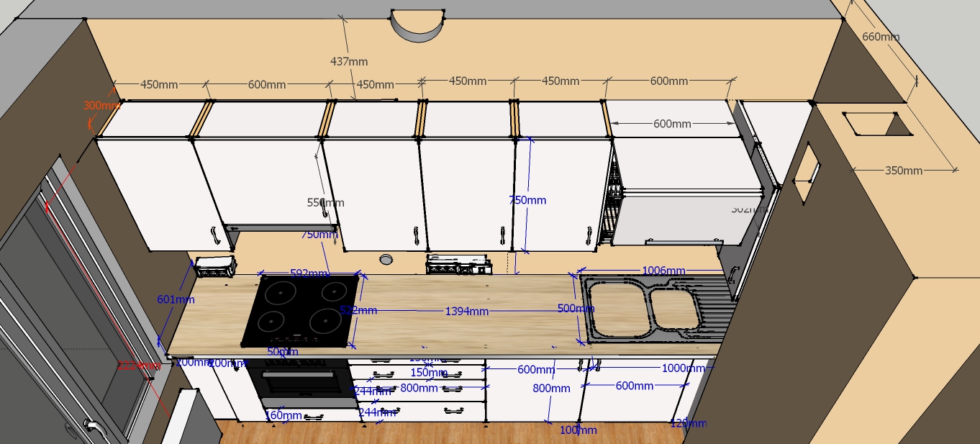Click the red 300mm depth dimension
The height and width of the screenshot is (444, 980).
[101, 105]
